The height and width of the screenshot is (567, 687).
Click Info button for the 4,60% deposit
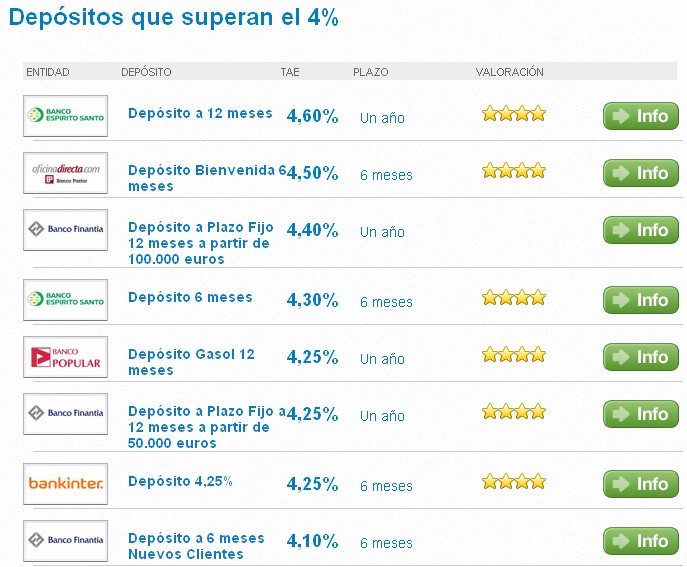pos(641,116)
